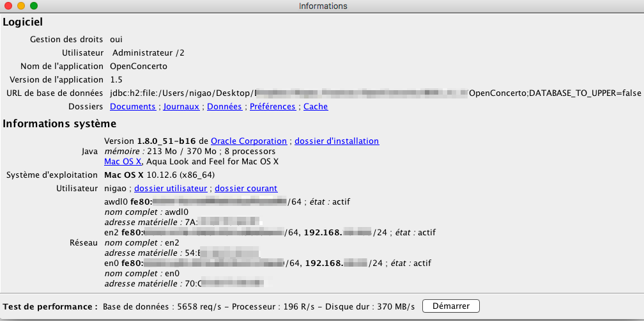Click the application version value 1.5
Image resolution: width=644 pixels, height=321 pixels.
(116, 79)
